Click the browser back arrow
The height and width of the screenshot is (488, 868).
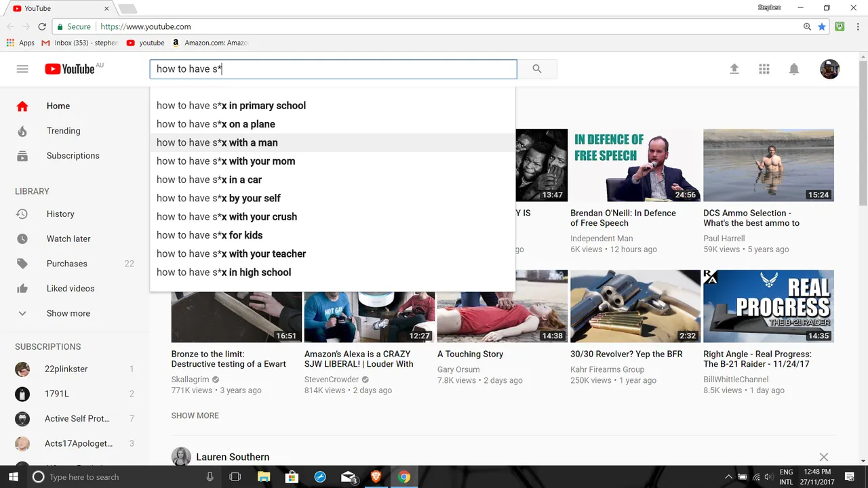[10, 26]
